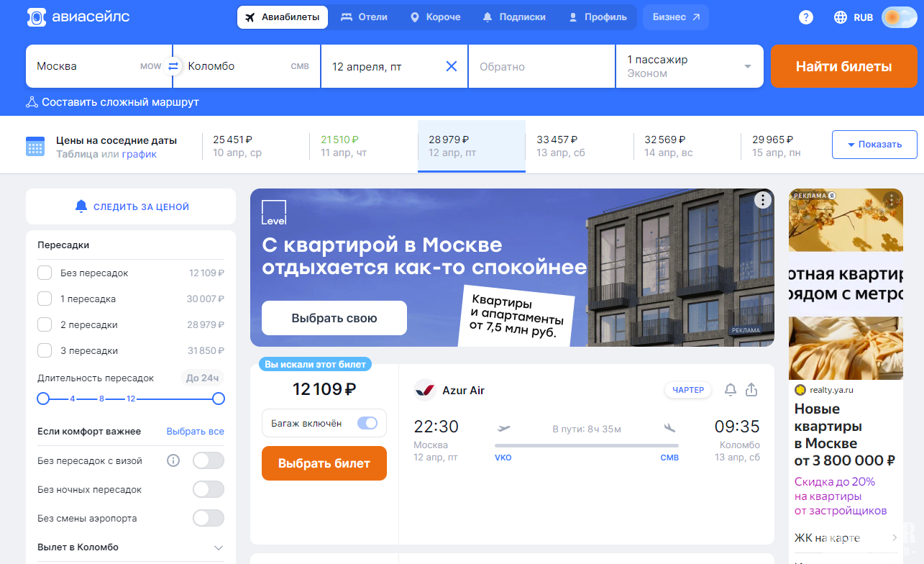Click the globe language icon
The width and height of the screenshot is (924, 564).
pyautogui.click(x=841, y=17)
